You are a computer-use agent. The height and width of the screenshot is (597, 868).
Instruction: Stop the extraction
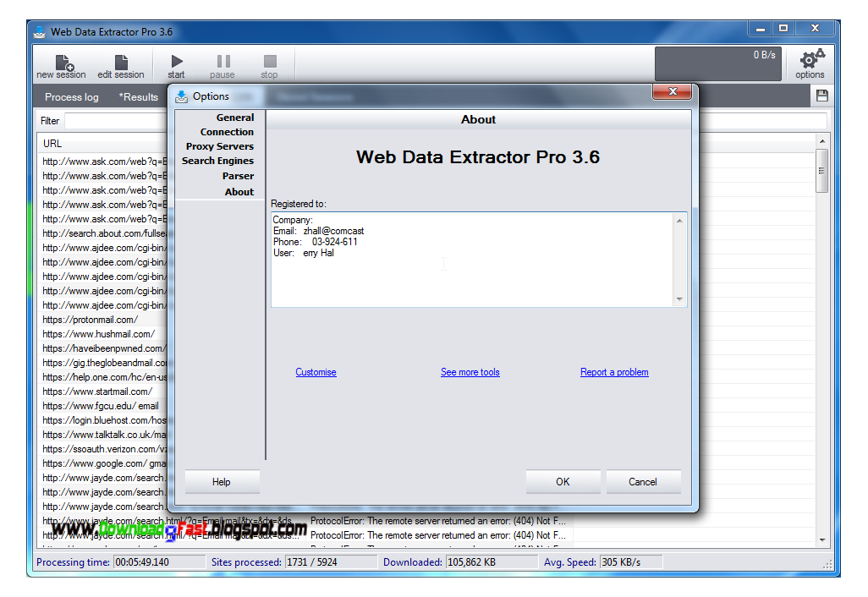coord(269,63)
